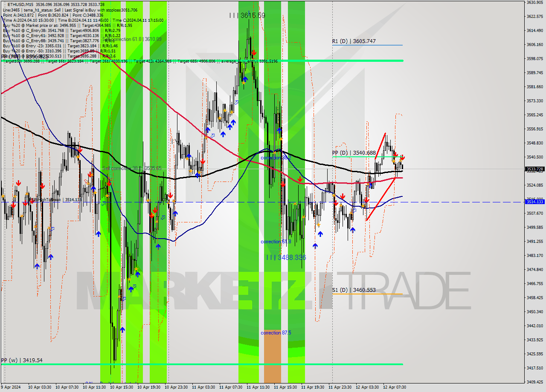Click the blue correction 61.8 label
546x392 pixels.
276,242
